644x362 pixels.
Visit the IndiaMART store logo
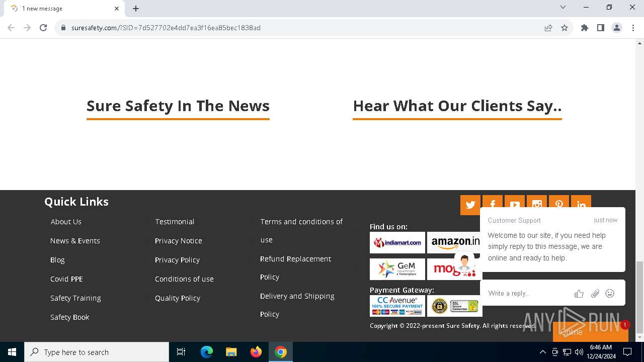tap(397, 242)
